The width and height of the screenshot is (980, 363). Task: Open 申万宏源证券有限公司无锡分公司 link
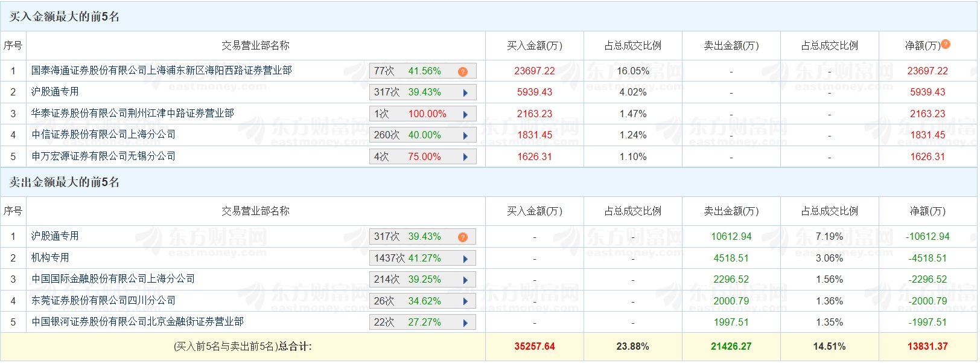click(104, 156)
